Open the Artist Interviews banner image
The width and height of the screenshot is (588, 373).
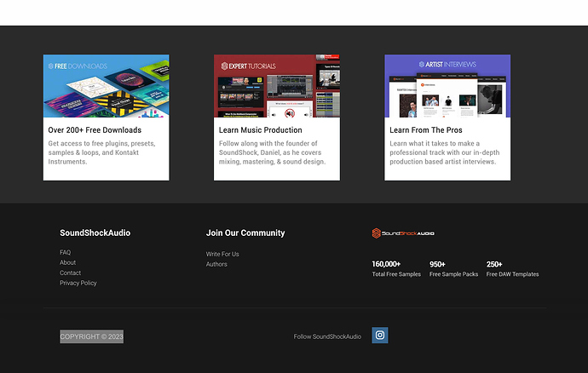[447, 86]
